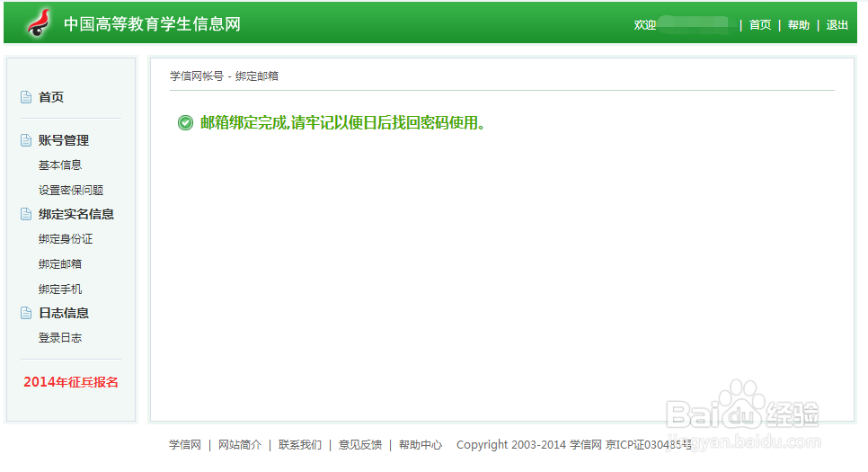Click the CHSI red bird logo
Viewport: 868px width, 472px height.
[39, 23]
